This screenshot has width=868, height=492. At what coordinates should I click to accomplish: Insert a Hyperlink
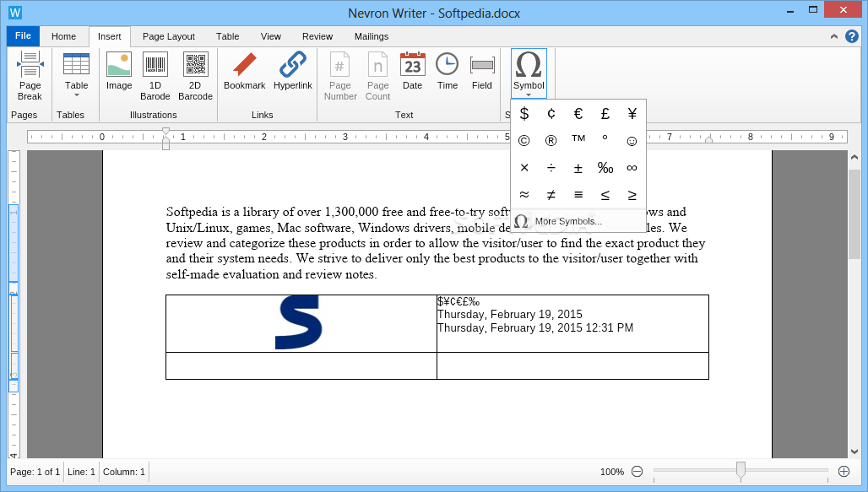click(293, 72)
